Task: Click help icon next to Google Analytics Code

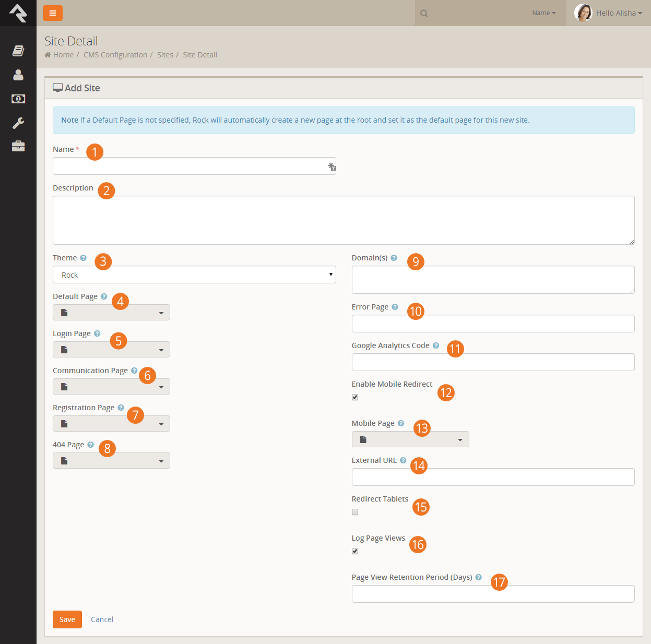Action: (x=436, y=345)
